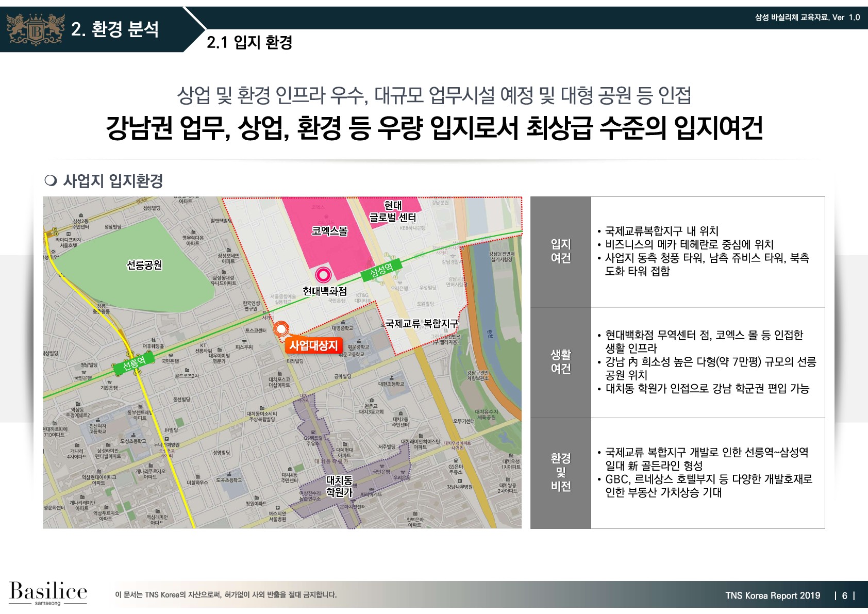The height and width of the screenshot is (614, 868).
Task: Click the 오뚜기센터 label on the map
Action: 463,421
